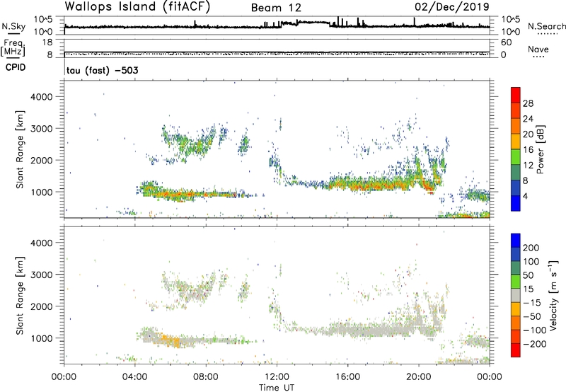Click the '18' frequency axis tick

click(x=47, y=42)
